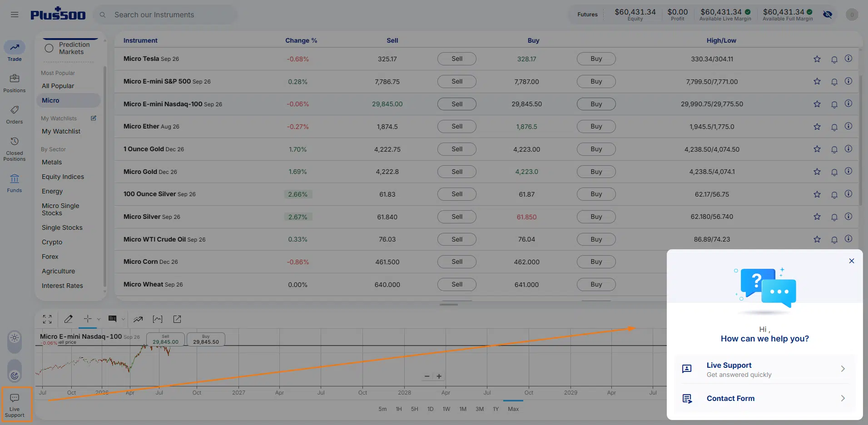Go to the Trade section

coord(15,51)
